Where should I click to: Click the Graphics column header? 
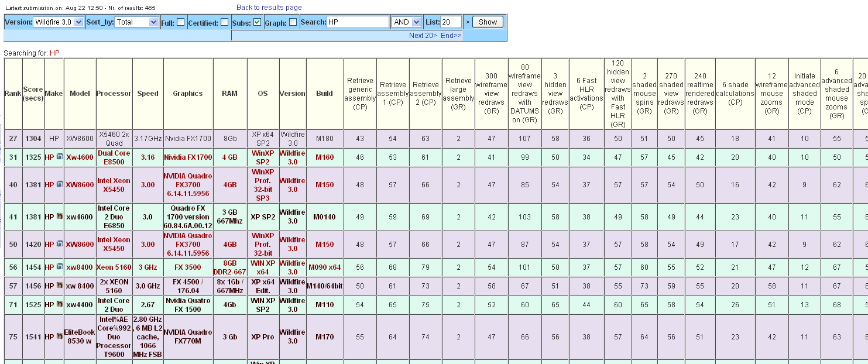point(188,94)
